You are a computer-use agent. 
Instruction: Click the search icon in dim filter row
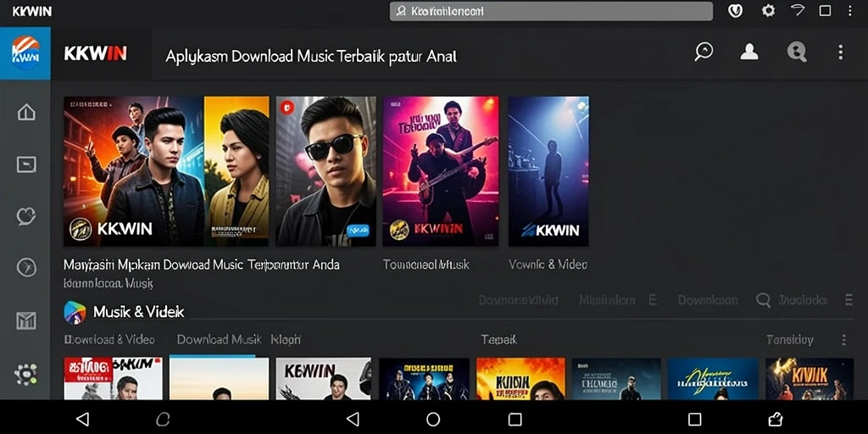coord(764,300)
